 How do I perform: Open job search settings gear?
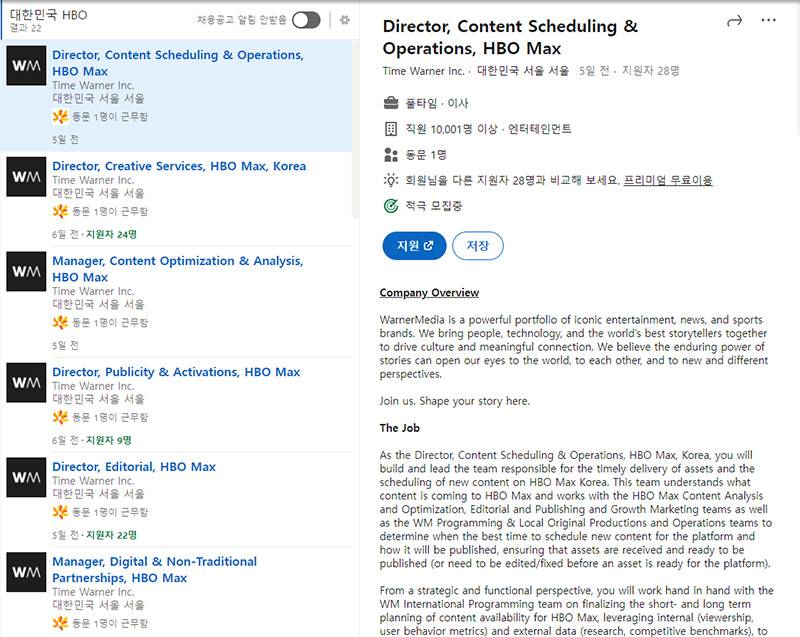[345, 20]
